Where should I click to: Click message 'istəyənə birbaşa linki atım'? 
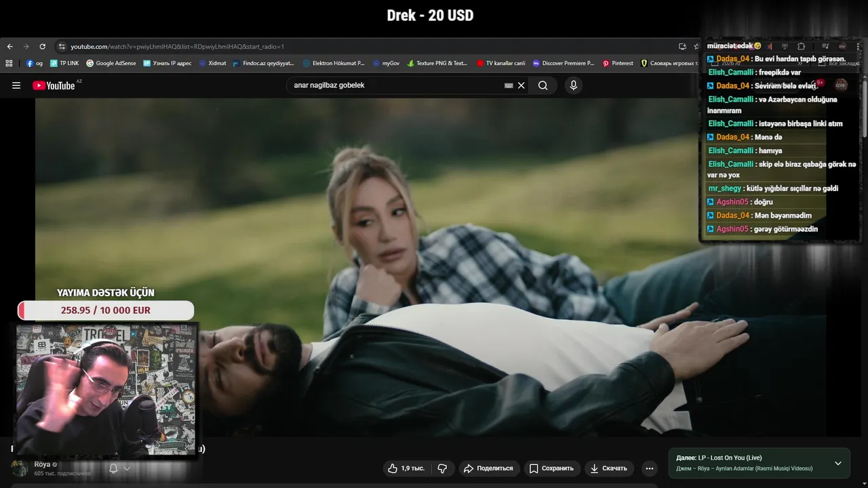pos(776,123)
